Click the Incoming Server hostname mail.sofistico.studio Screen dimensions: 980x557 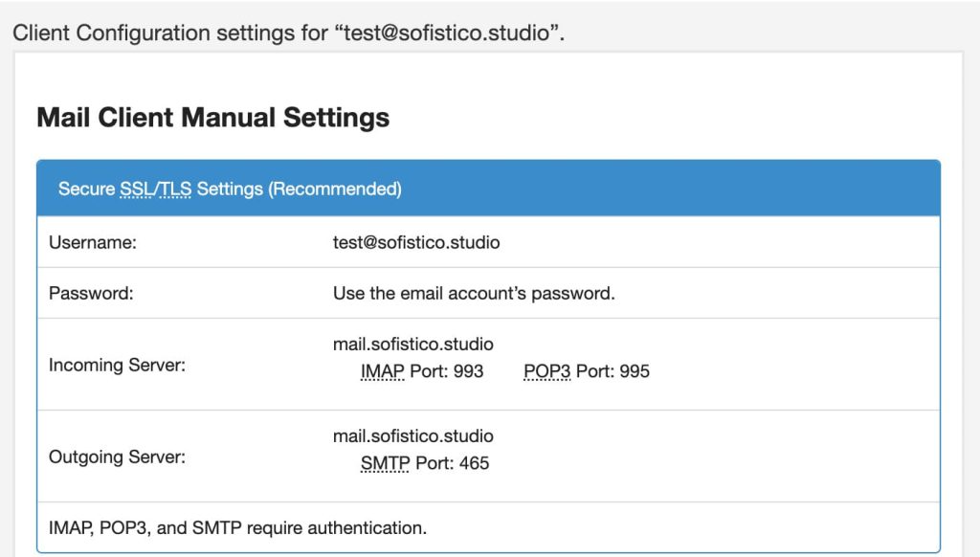tap(412, 345)
